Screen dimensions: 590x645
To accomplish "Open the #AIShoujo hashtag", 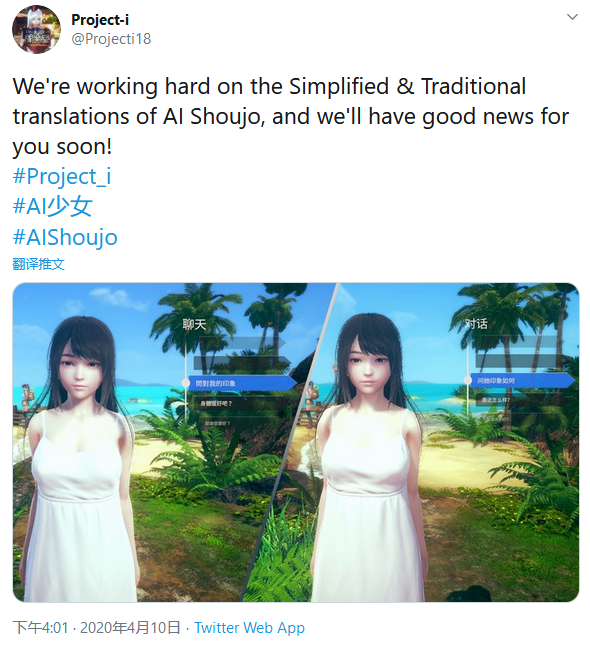I will click(65, 237).
